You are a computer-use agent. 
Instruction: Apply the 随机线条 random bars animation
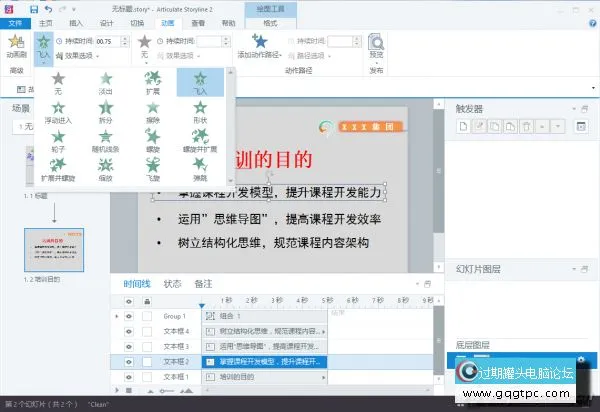point(106,141)
